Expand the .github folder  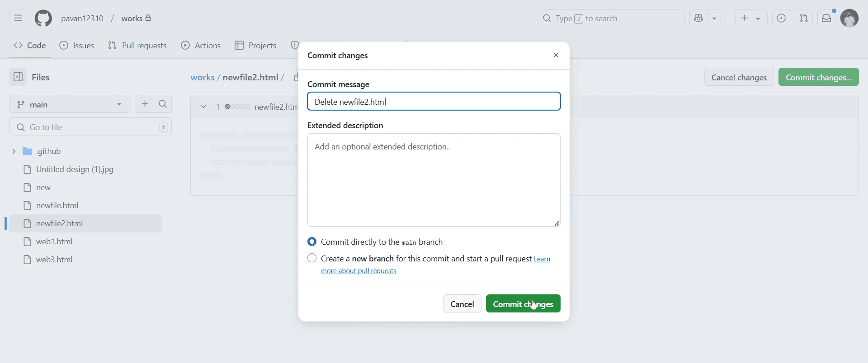click(x=14, y=151)
